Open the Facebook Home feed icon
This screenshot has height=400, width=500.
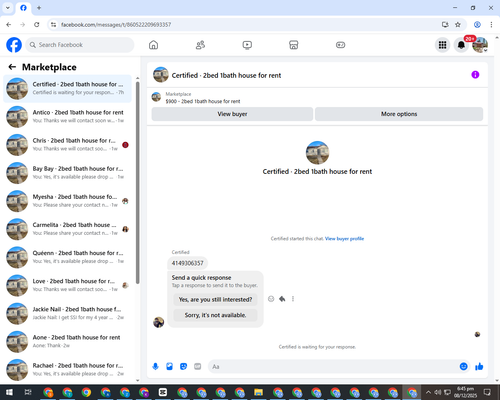(x=153, y=45)
